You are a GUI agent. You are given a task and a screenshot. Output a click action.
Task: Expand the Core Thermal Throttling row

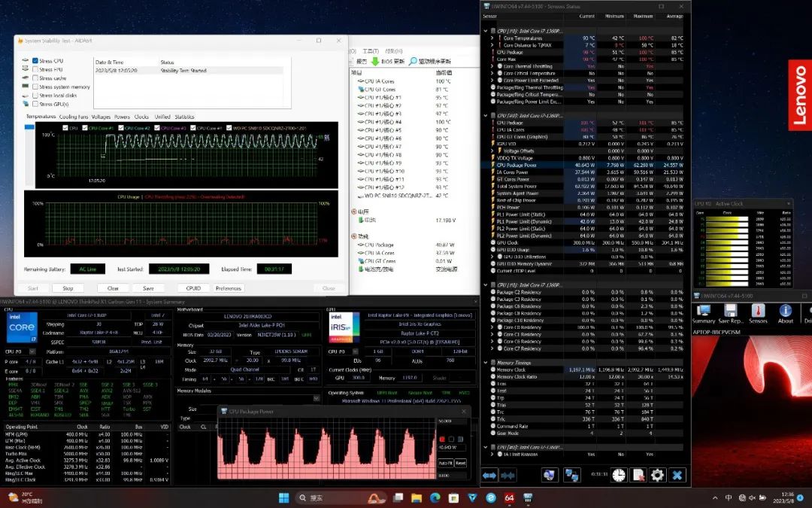492,66
